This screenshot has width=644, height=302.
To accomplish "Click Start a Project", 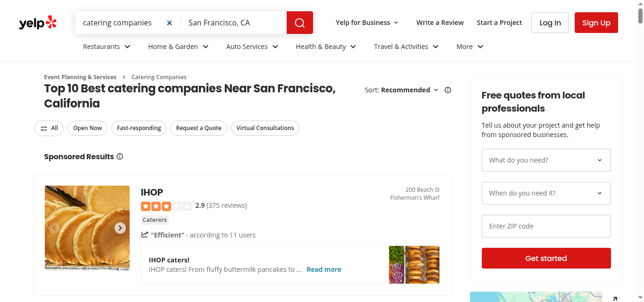I will pyautogui.click(x=499, y=23).
